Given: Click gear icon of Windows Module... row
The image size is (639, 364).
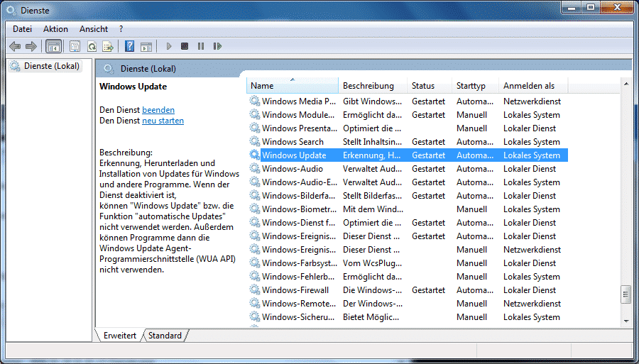Looking at the screenshot, I should 255,114.
